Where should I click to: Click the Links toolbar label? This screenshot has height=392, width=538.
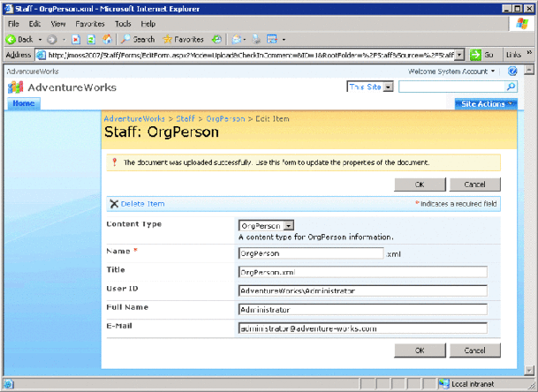pyautogui.click(x=513, y=55)
